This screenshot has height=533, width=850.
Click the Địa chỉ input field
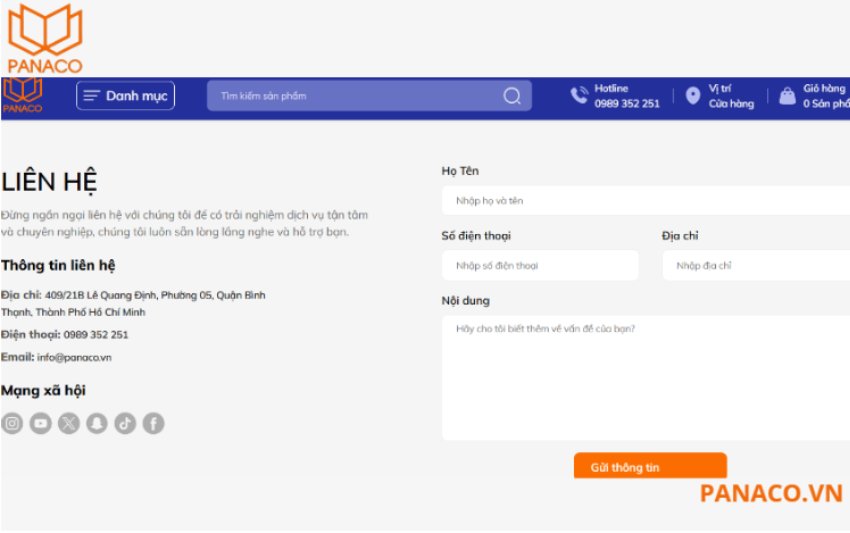pyautogui.click(x=755, y=266)
